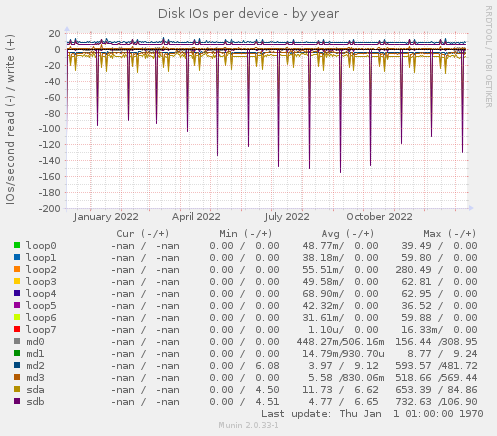
Task: Click the loop0 green color swatch
Action: 17,245
